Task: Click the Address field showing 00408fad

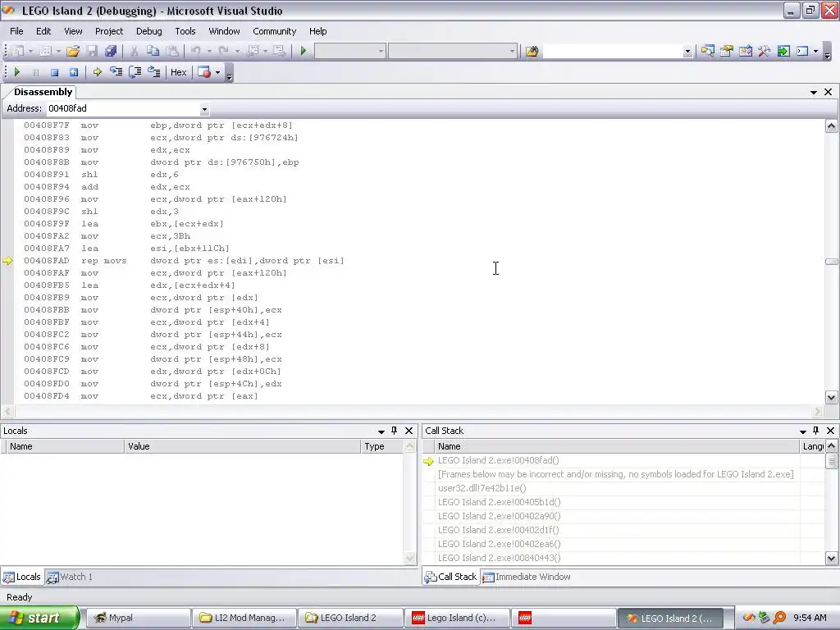Action: click(x=123, y=109)
